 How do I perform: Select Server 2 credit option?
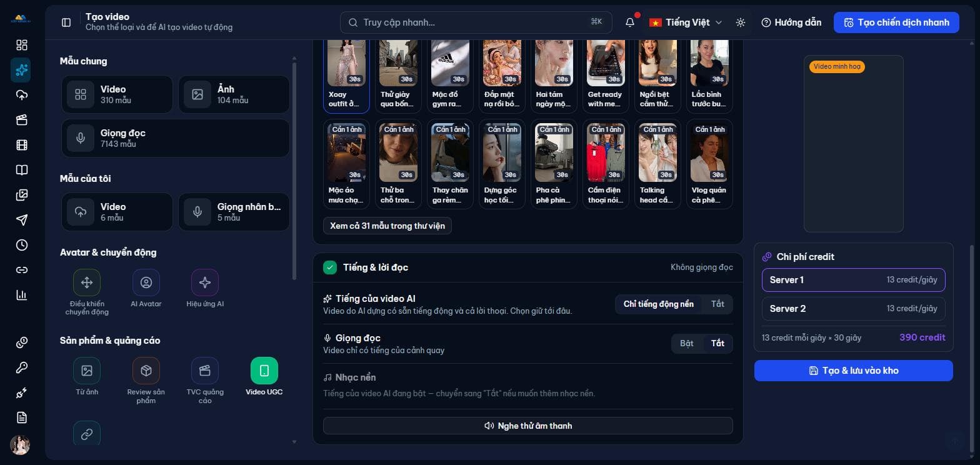[853, 309]
